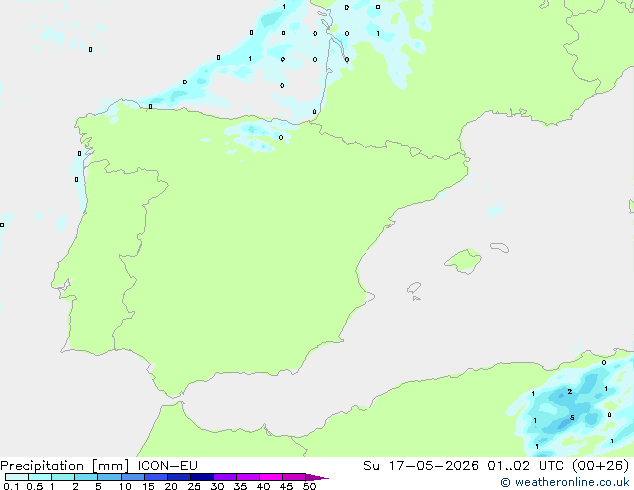The height and width of the screenshot is (490, 634).
Task: Pick the 1–2 mm legend color box
Action: click(63, 477)
